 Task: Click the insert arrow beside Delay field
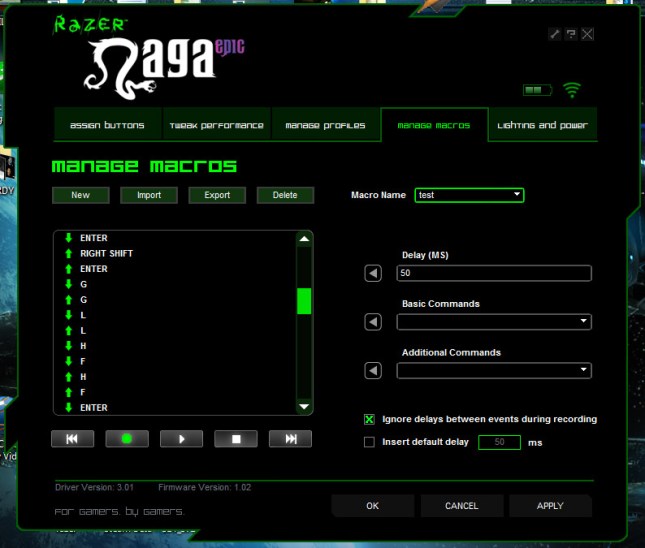coord(373,273)
